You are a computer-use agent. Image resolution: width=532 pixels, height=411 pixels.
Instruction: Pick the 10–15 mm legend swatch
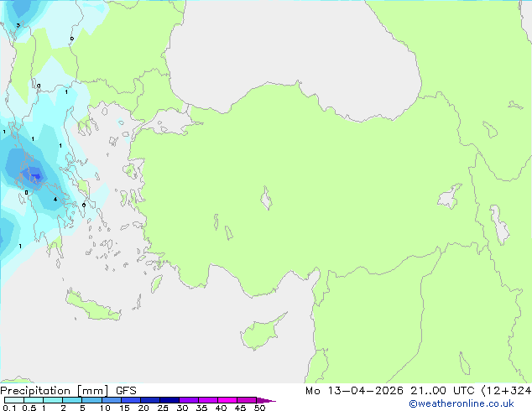[112, 400]
